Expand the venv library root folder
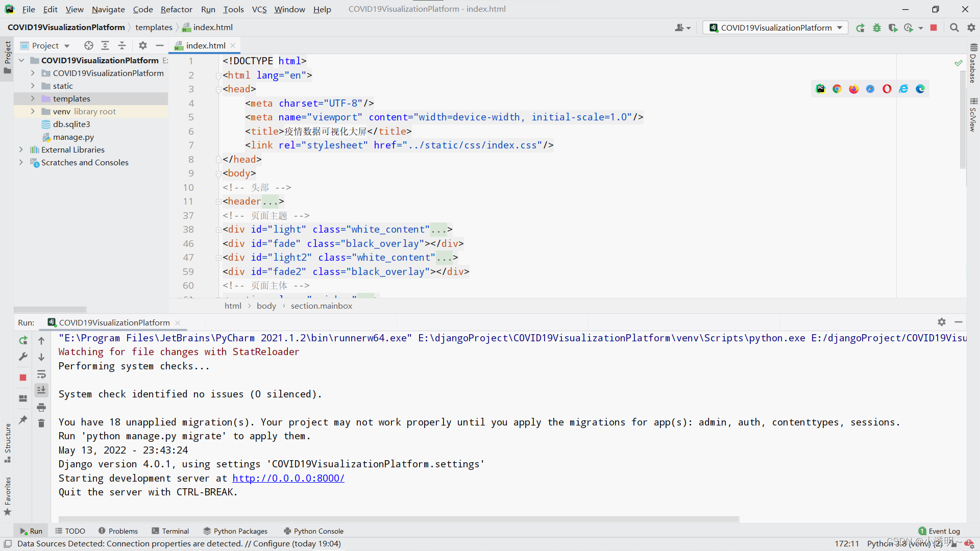 [x=33, y=111]
